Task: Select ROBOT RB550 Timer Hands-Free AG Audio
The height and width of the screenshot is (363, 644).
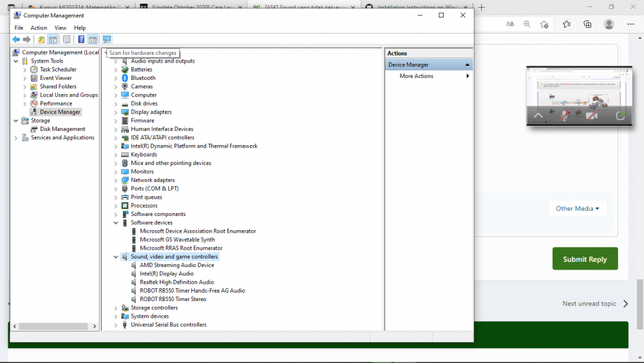Action: click(x=192, y=291)
